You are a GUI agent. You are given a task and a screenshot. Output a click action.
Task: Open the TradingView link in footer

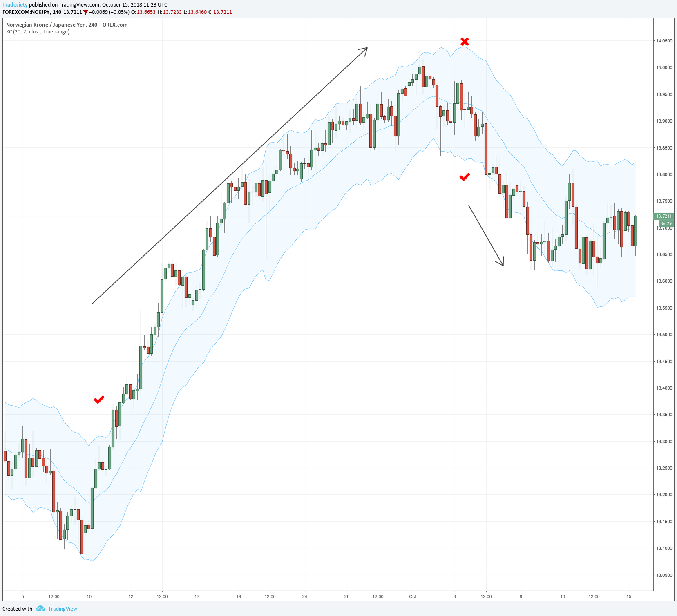tap(62, 609)
